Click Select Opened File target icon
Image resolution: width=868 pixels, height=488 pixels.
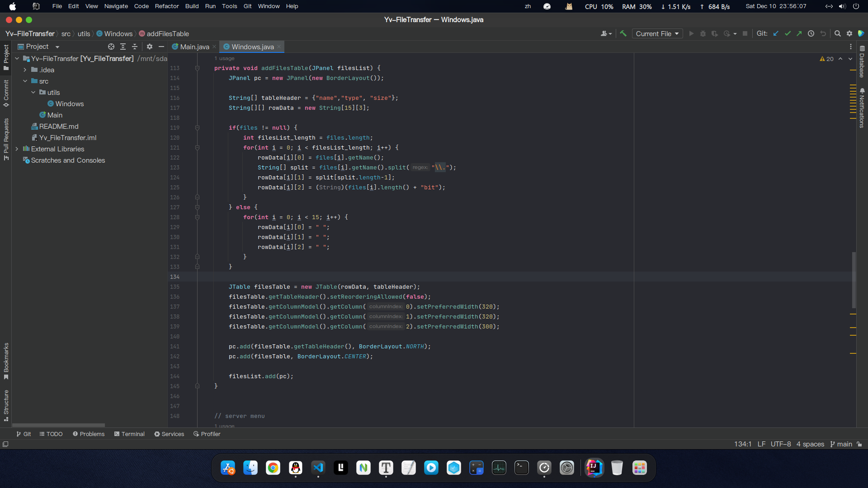pos(111,47)
